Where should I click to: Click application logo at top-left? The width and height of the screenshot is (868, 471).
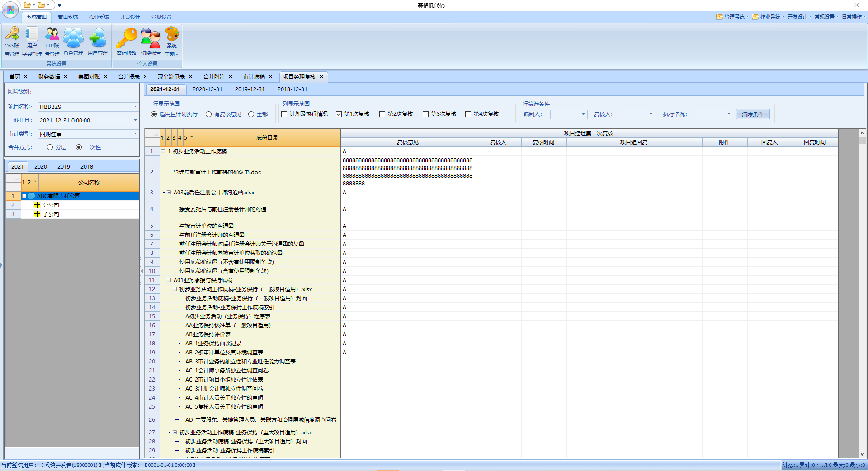[10, 9]
